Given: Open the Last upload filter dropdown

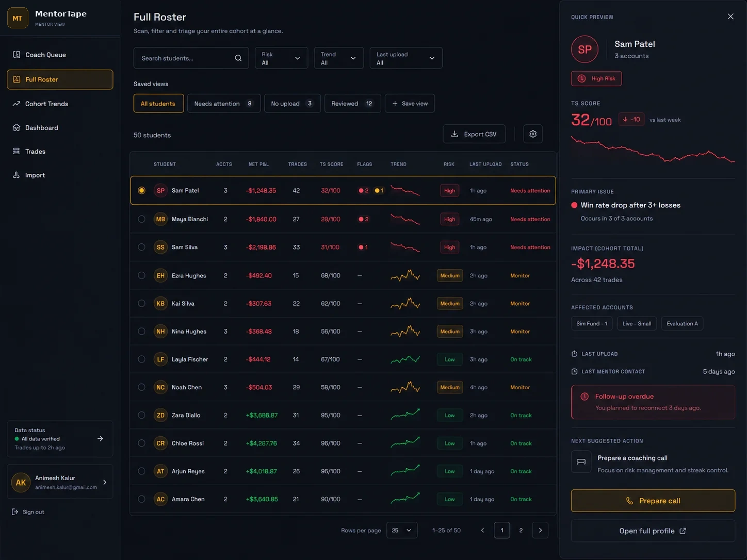Looking at the screenshot, I should (x=406, y=58).
